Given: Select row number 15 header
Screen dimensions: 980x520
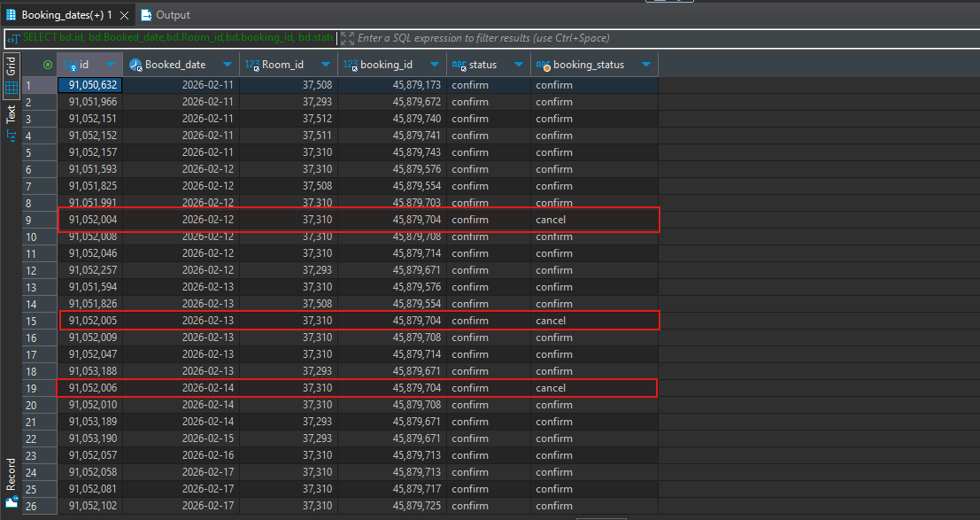Looking at the screenshot, I should pos(39,321).
